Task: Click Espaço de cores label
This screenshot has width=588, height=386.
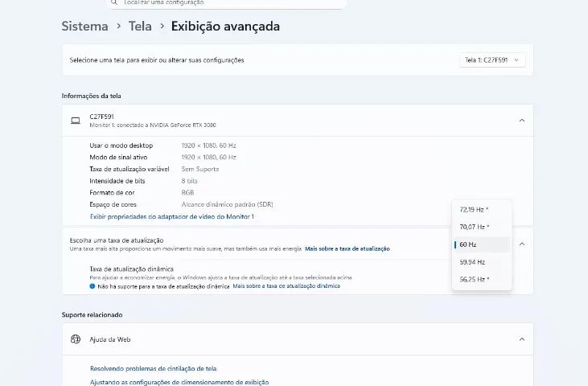Action: (x=113, y=204)
